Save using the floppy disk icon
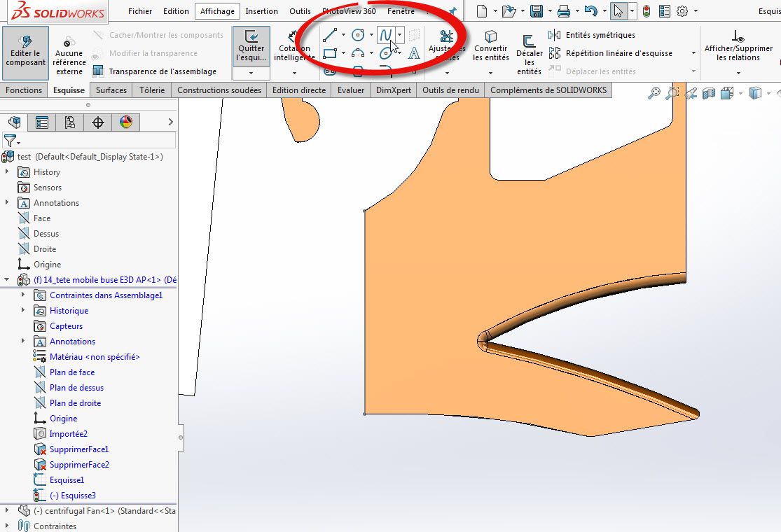The height and width of the screenshot is (532, 781). 537,11
